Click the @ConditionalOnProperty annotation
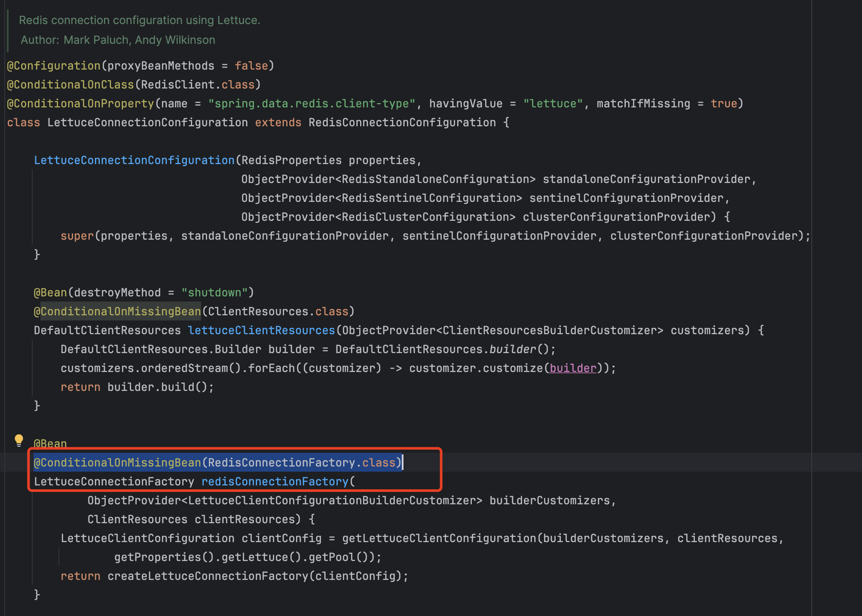Image resolution: width=862 pixels, height=616 pixels. tap(79, 103)
